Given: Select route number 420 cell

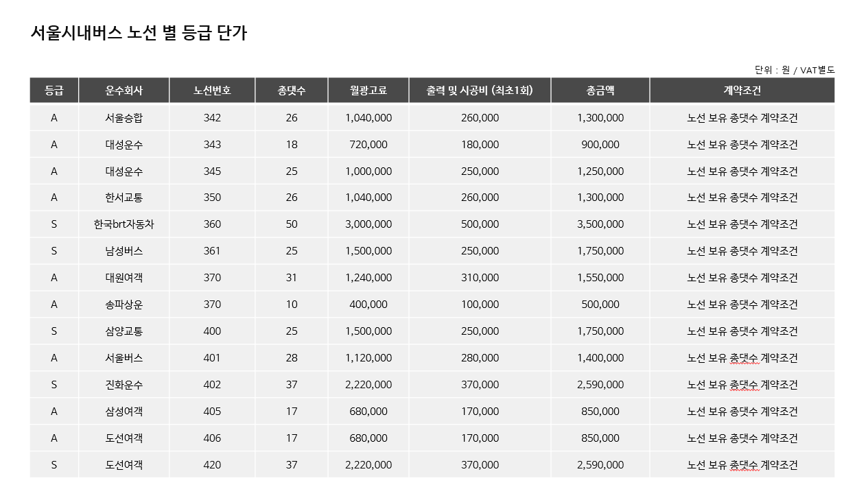Looking at the screenshot, I should pyautogui.click(x=213, y=465).
